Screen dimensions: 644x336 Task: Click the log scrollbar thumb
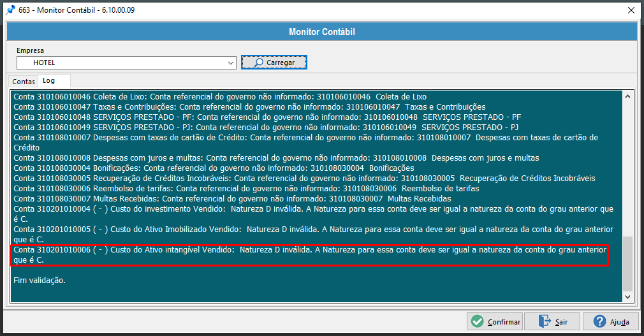pos(627,264)
